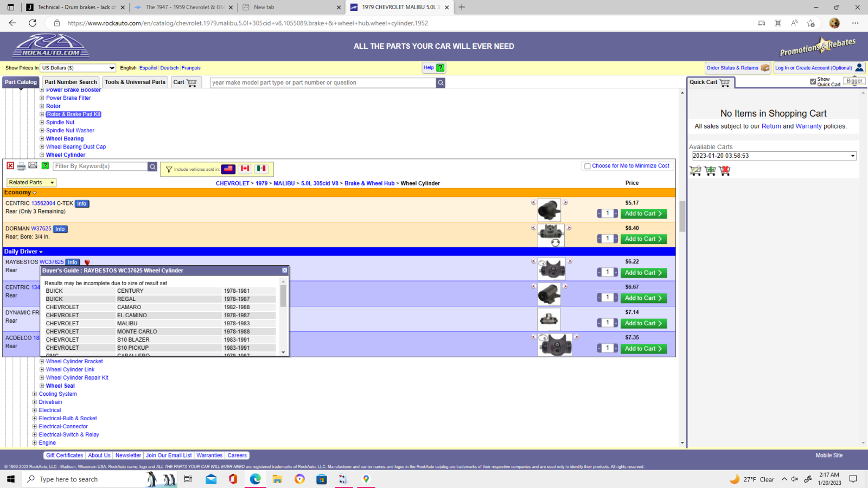Click next image arrow for ACDelco $7.35
The image size is (868, 488).
coord(576,337)
